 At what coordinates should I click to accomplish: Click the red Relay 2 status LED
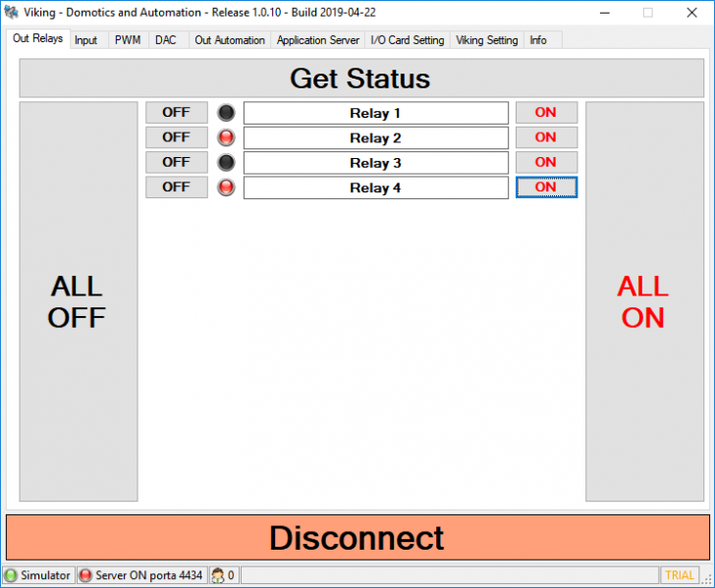pyautogui.click(x=226, y=137)
